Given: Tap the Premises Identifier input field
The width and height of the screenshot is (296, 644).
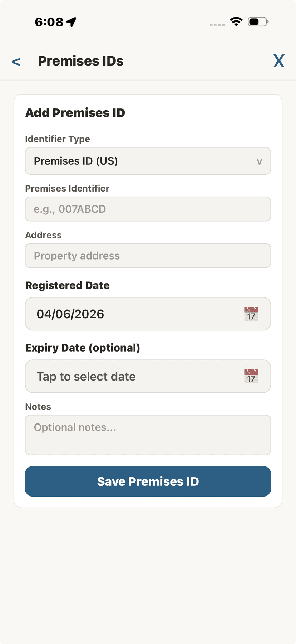Looking at the screenshot, I should point(148,209).
